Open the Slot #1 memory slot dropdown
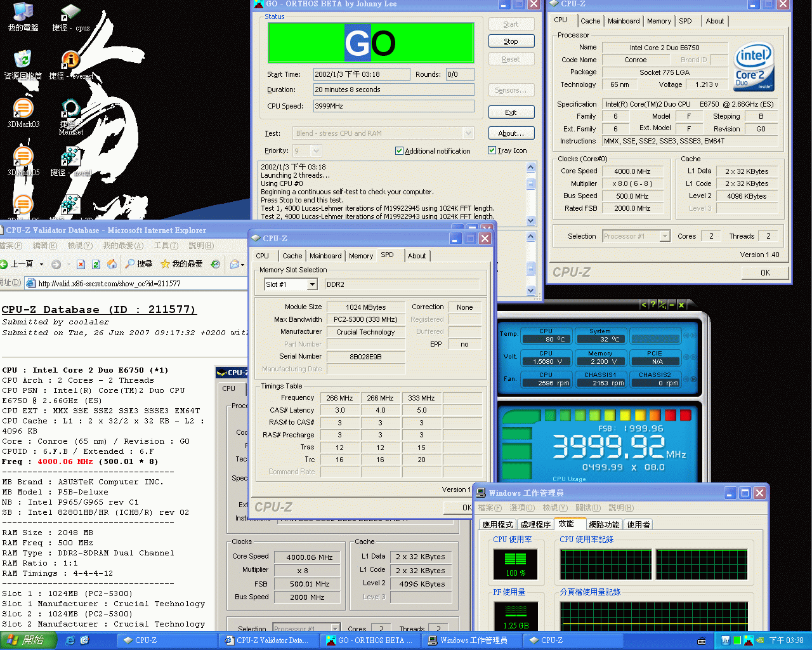This screenshot has height=650, width=812. (x=312, y=284)
